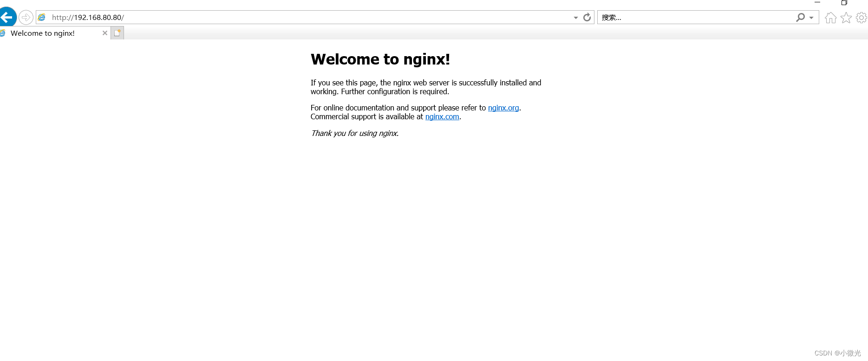Expand the search provider dropdown arrow
The width and height of the screenshot is (868, 361).
click(x=811, y=18)
